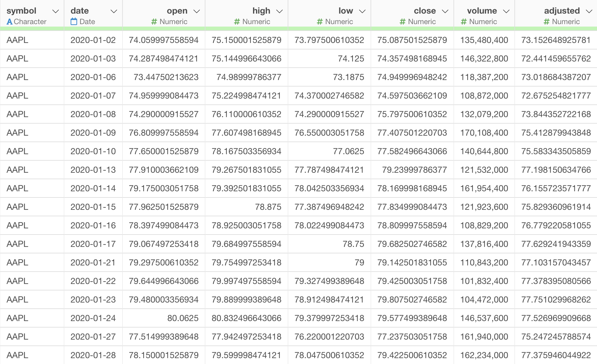Select the open column header label
The image size is (597, 364).
(177, 11)
